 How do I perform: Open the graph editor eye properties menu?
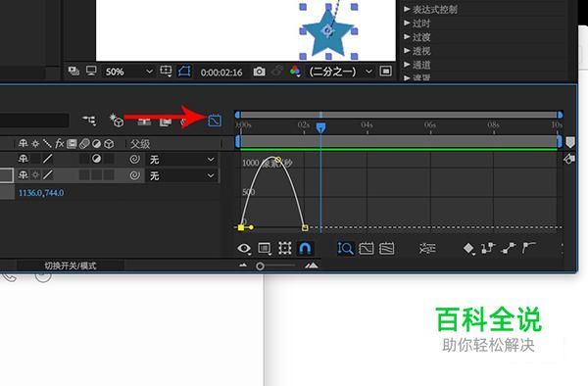(244, 248)
